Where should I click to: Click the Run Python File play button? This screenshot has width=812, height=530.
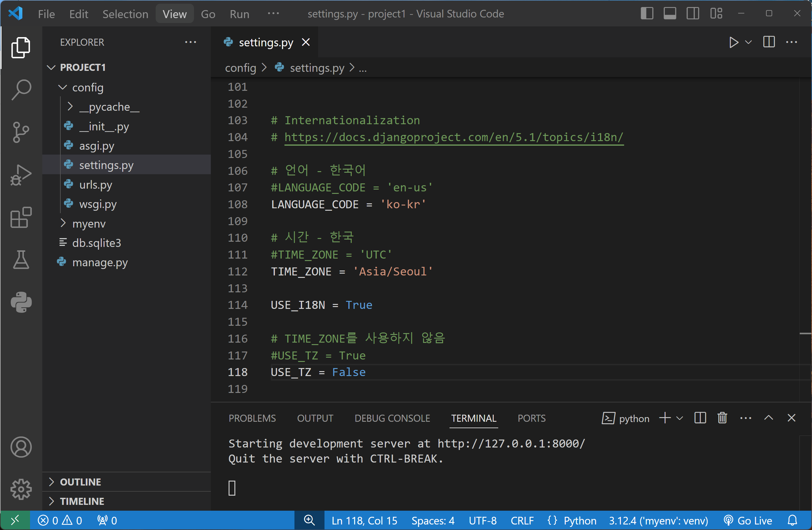pos(733,42)
